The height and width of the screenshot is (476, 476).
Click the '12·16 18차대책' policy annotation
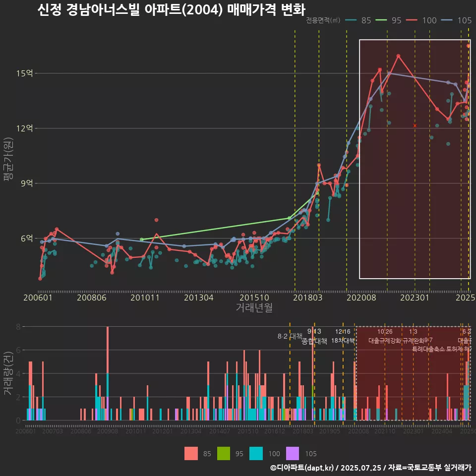[343, 336]
